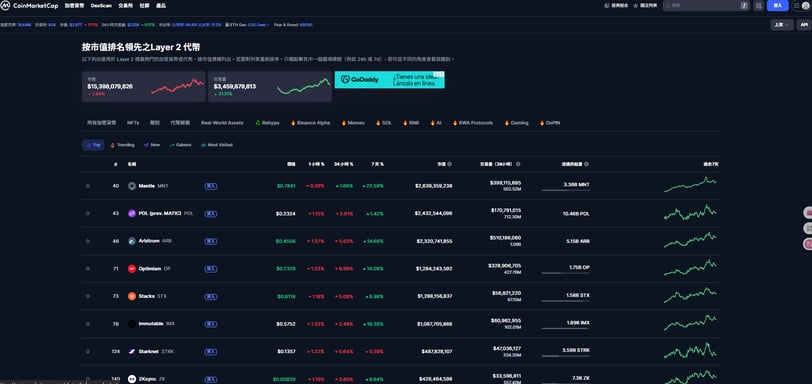Select the Rehypo category tab

(x=267, y=123)
